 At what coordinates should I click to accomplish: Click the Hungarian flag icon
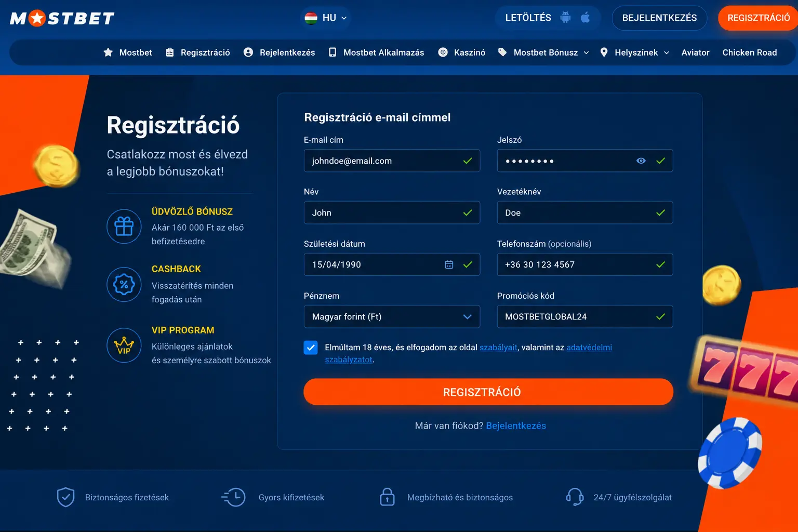click(x=311, y=18)
